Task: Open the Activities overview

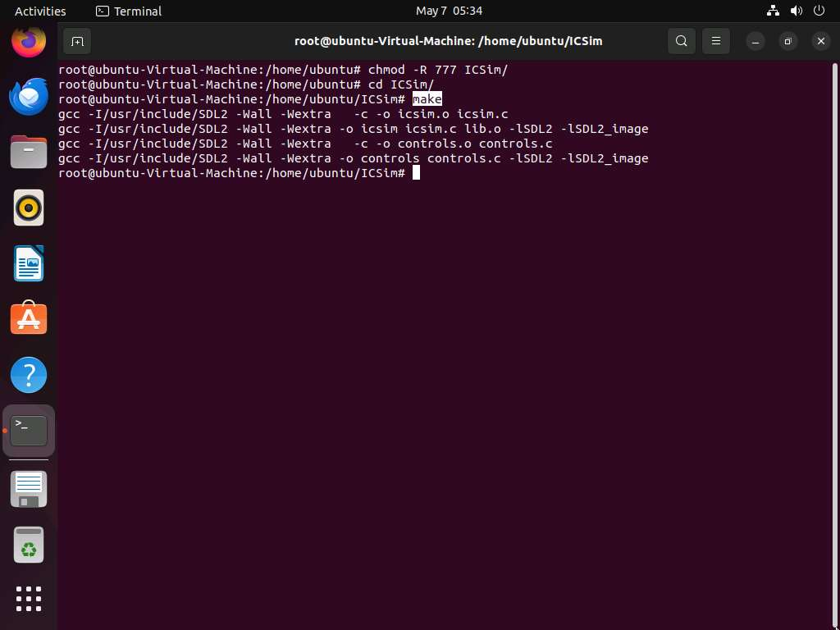Action: click(40, 11)
